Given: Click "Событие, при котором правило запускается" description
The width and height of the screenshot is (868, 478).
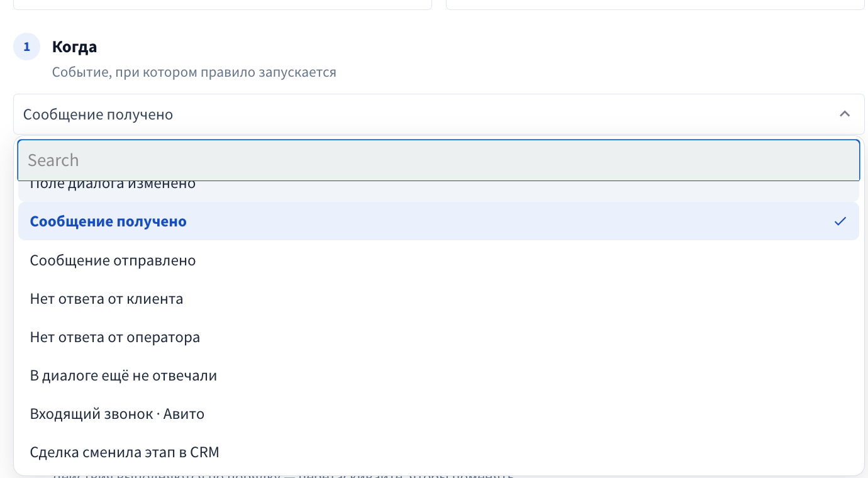Looking at the screenshot, I should tap(194, 72).
